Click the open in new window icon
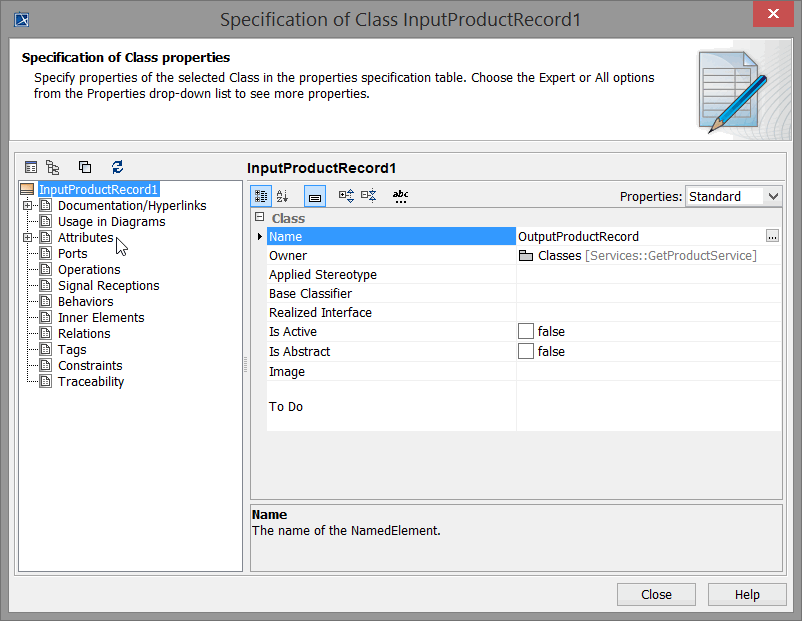The height and width of the screenshot is (621, 802). pyautogui.click(x=85, y=167)
